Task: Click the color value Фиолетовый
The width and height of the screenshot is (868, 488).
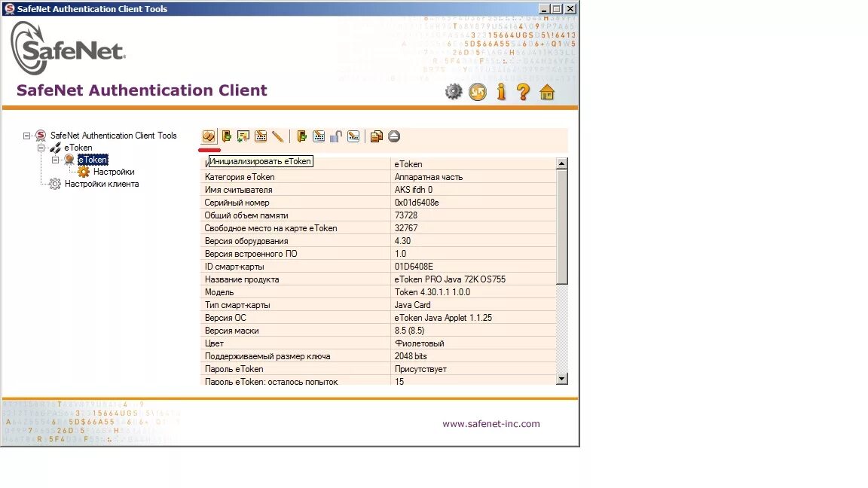Action: pos(419,343)
